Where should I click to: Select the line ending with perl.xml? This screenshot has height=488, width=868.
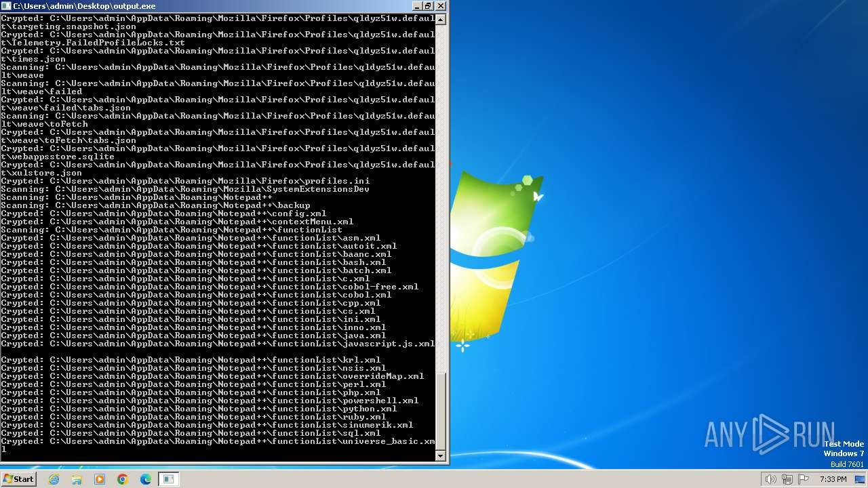193,384
